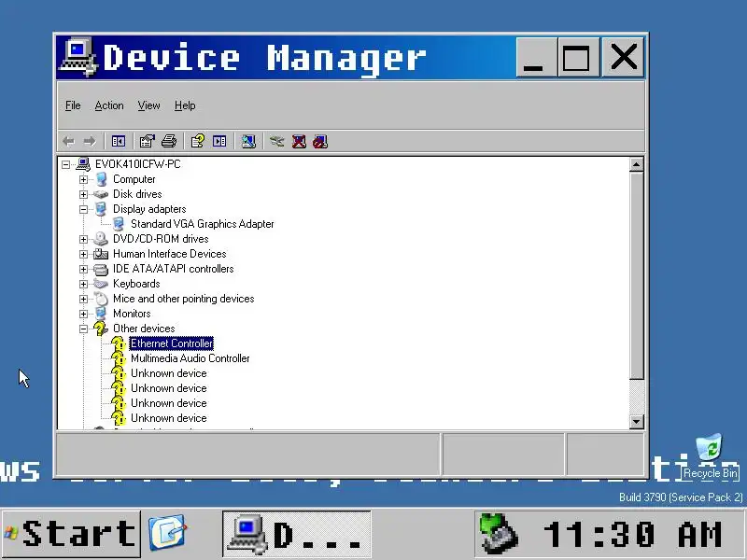Screen dimensions: 747x560
Task: Click the Forward arrow toolbar icon
Action: click(x=89, y=142)
